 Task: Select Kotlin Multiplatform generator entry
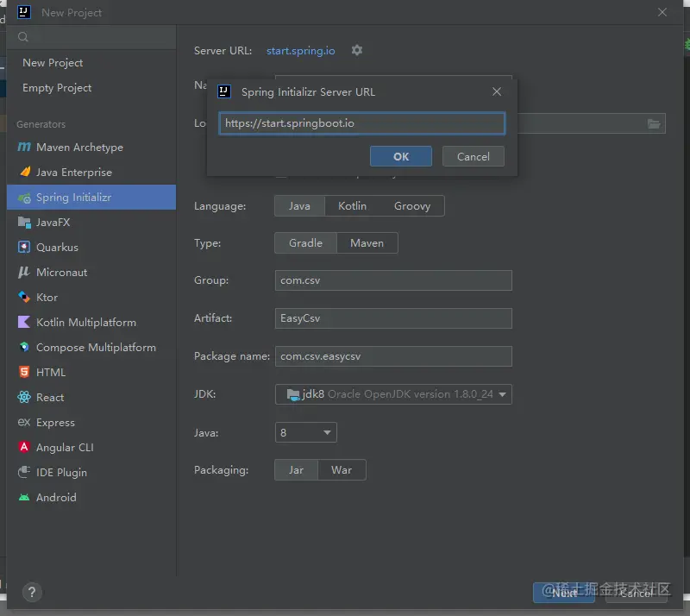91,322
